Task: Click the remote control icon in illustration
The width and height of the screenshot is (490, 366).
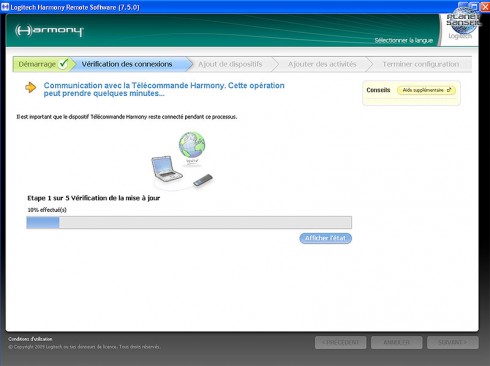Action: coord(203,180)
